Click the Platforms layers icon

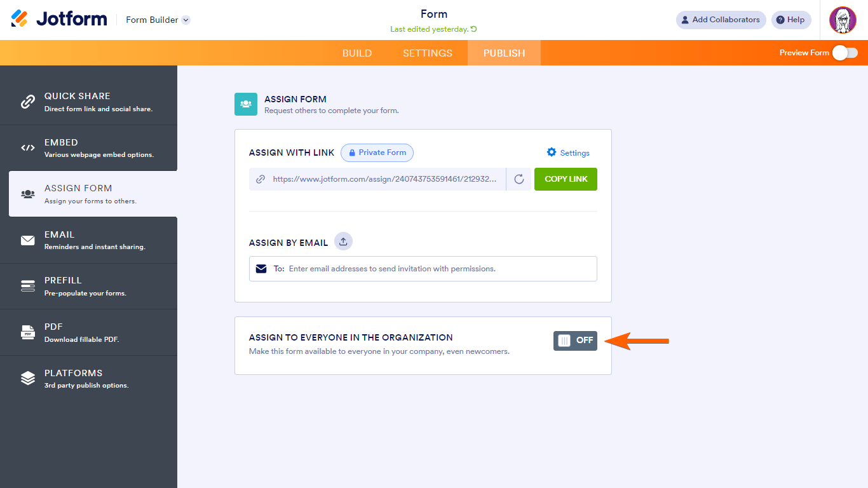point(28,378)
